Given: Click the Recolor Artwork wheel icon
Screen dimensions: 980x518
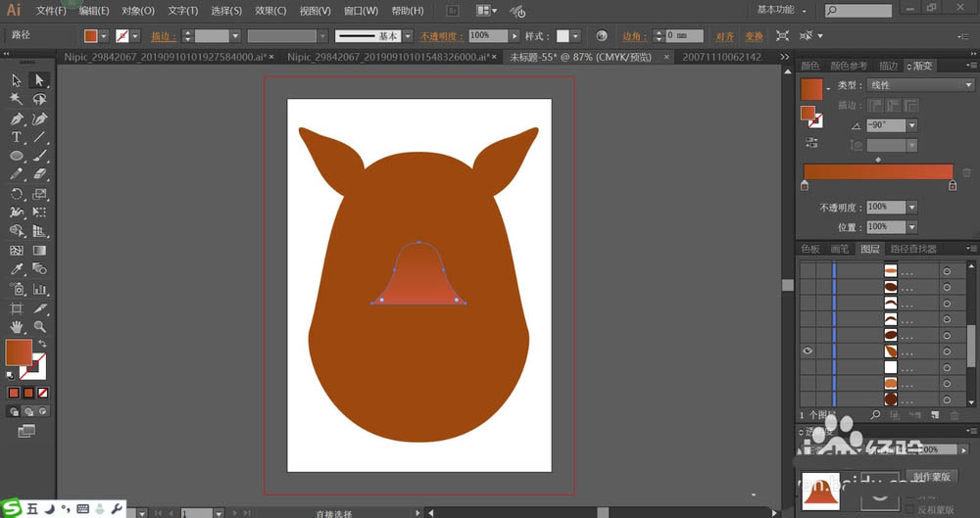Looking at the screenshot, I should tap(602, 35).
